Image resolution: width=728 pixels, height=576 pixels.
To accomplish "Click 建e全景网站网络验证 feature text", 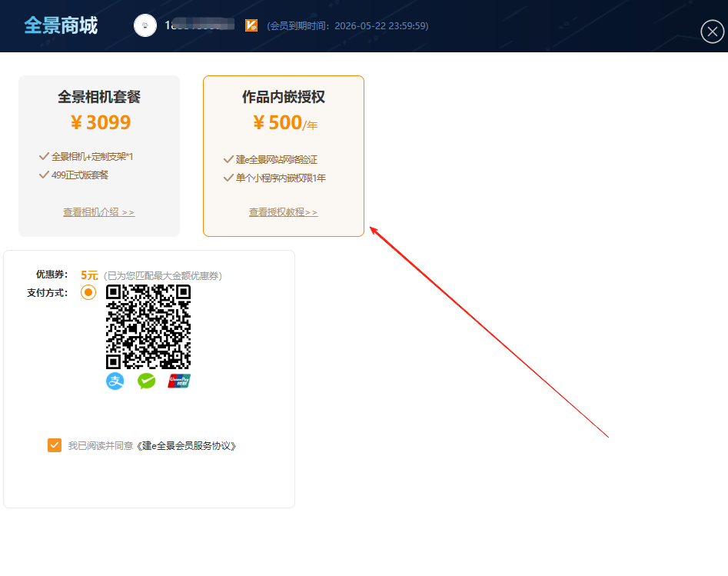I will [x=277, y=160].
